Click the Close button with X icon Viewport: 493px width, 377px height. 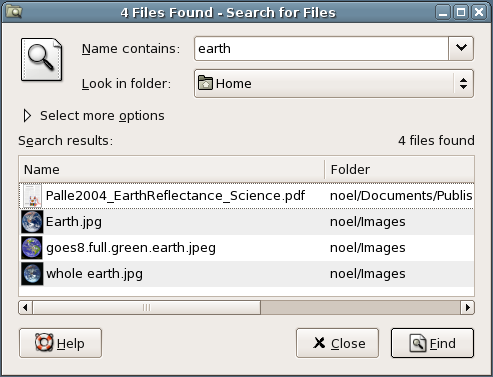[x=337, y=343]
